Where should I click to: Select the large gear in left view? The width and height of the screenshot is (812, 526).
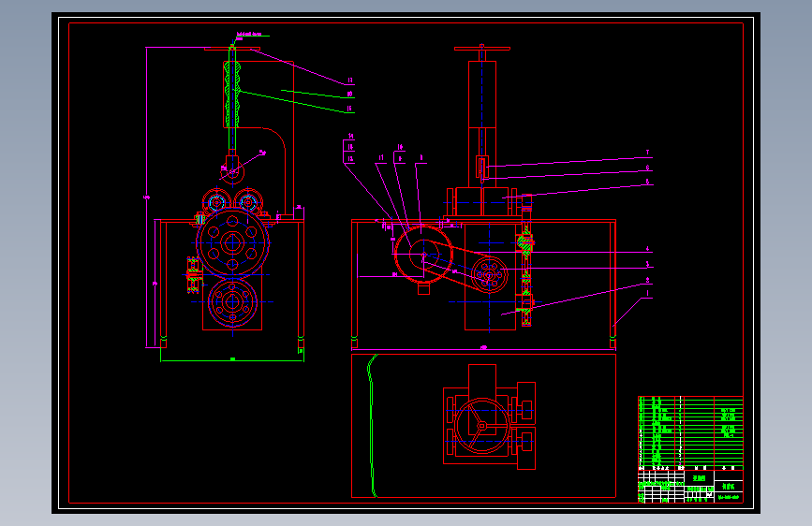click(232, 241)
